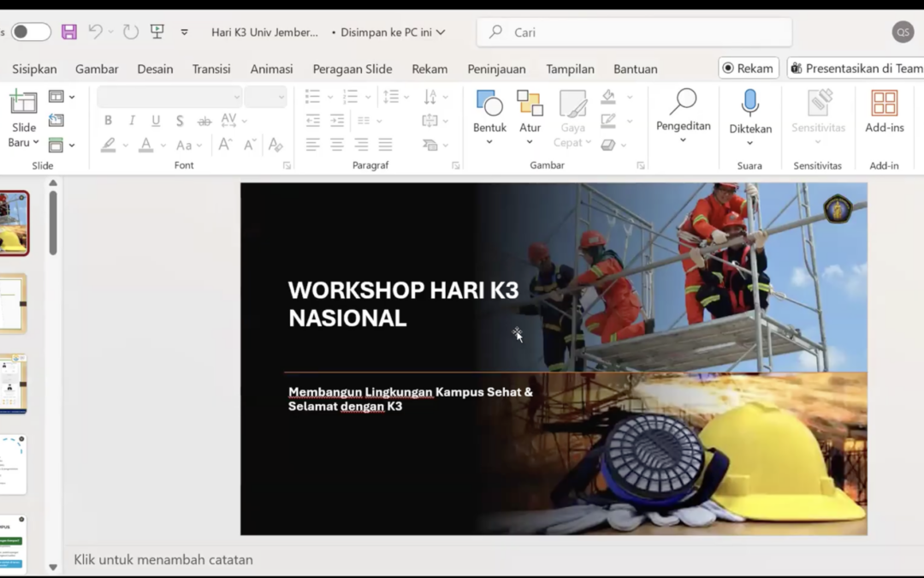Click the Atur arrange icon
The image size is (924, 578).
coord(530,104)
